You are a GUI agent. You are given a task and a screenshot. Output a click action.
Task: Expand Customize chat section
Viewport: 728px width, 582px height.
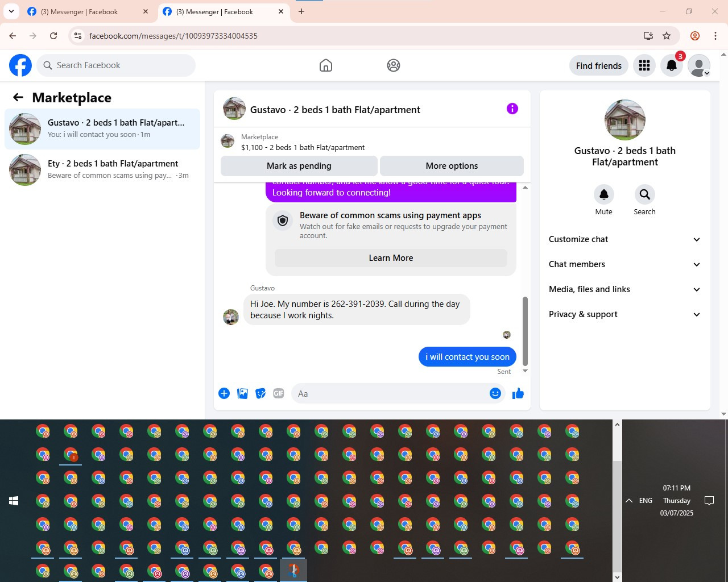[624, 239]
